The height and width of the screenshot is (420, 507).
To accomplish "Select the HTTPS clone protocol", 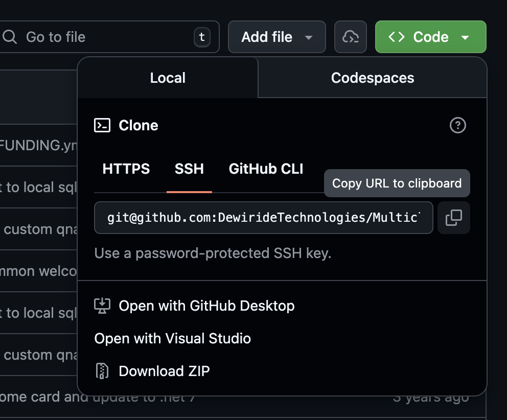I will pos(126,169).
